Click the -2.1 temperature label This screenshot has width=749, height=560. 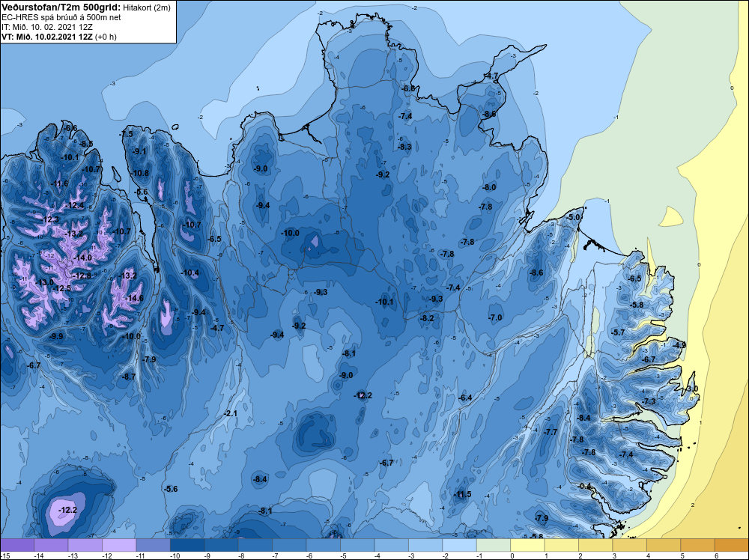pos(231,413)
